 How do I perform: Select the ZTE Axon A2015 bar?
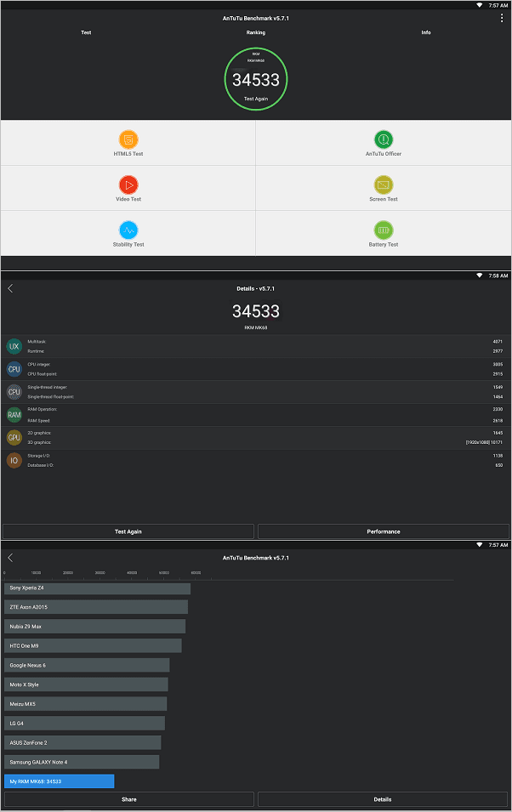pos(96,607)
